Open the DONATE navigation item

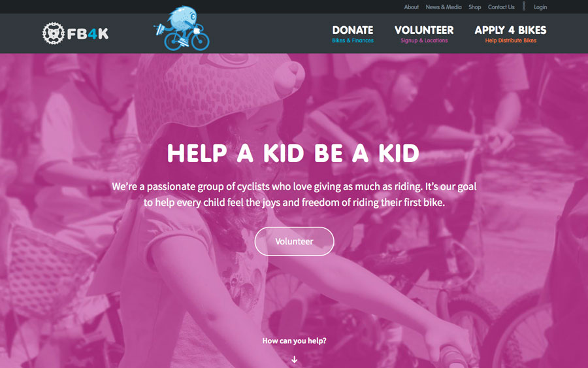click(x=353, y=30)
